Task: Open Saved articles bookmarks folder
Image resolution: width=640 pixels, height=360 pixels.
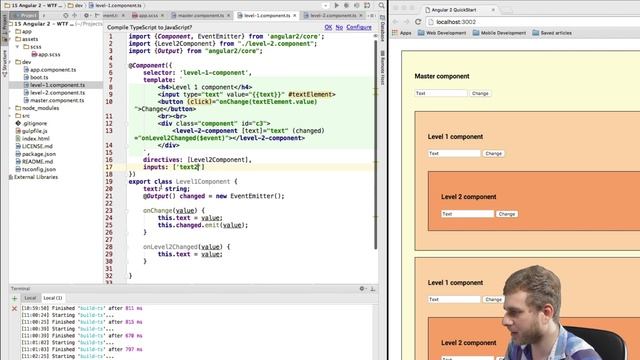Action: (552, 33)
